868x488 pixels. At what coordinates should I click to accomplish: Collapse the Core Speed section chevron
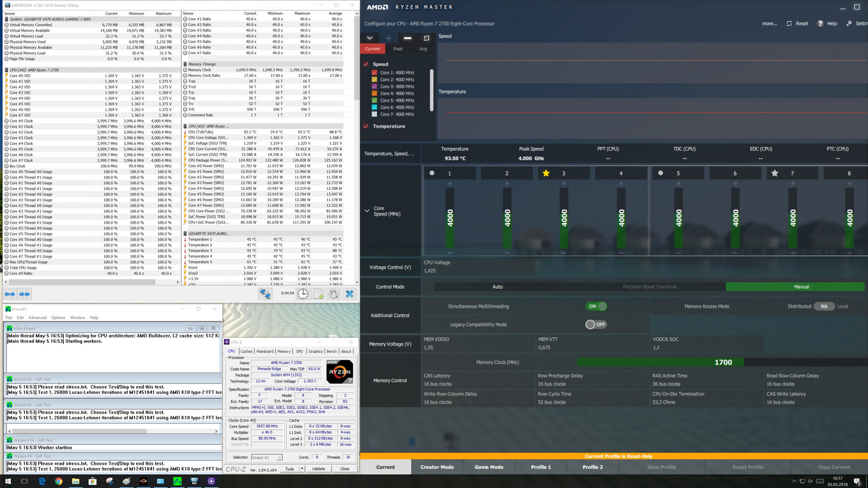pos(367,211)
